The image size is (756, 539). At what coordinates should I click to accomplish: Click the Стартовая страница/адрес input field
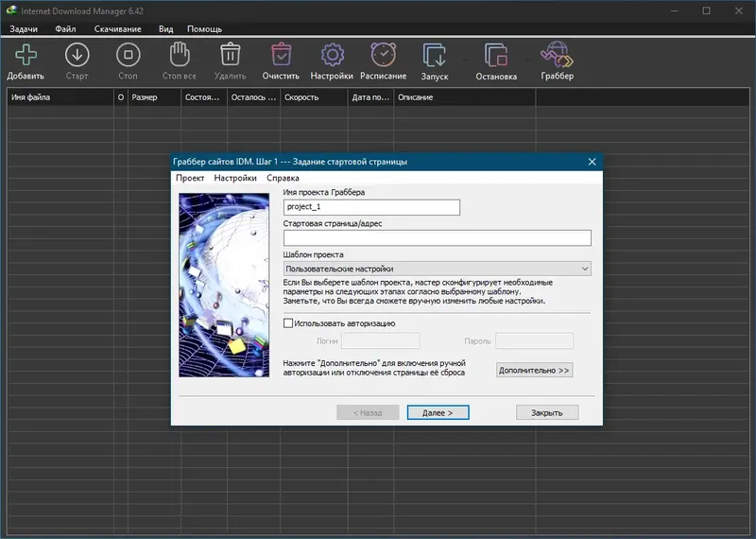(437, 238)
